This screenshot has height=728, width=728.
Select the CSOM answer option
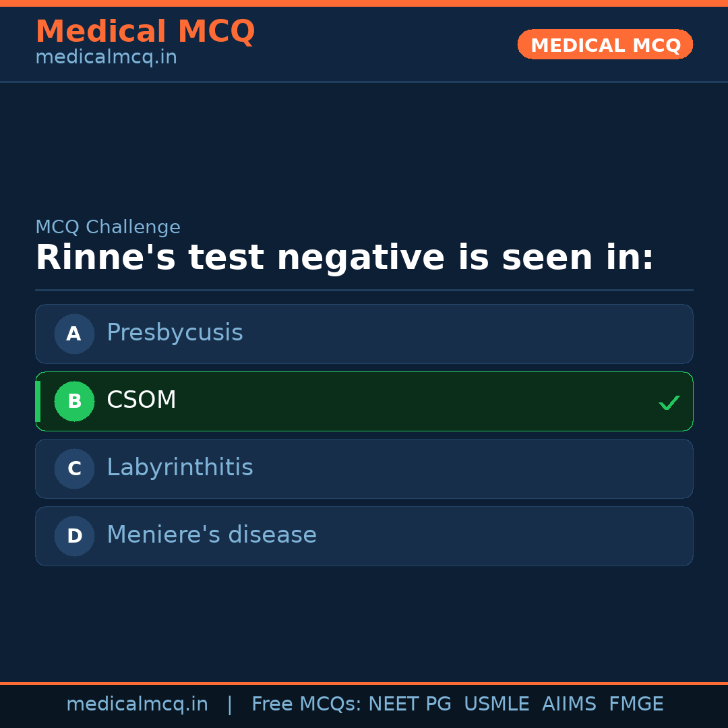coord(364,401)
